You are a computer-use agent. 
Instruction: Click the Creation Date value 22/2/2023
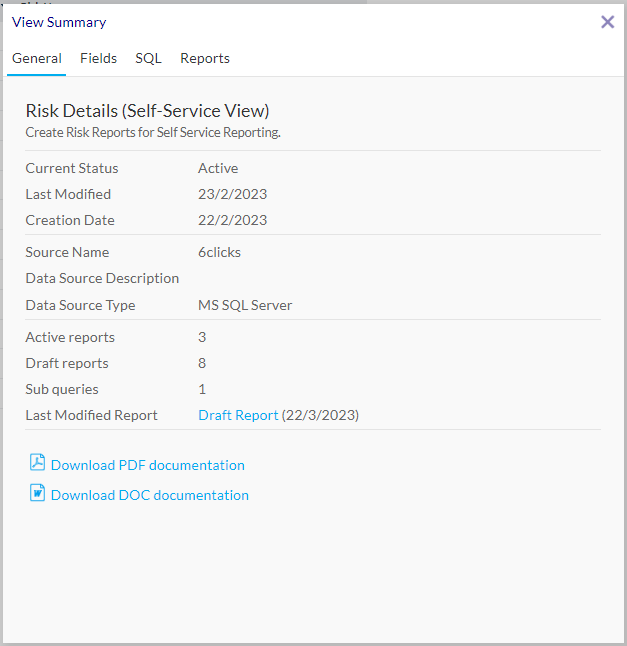click(x=232, y=220)
